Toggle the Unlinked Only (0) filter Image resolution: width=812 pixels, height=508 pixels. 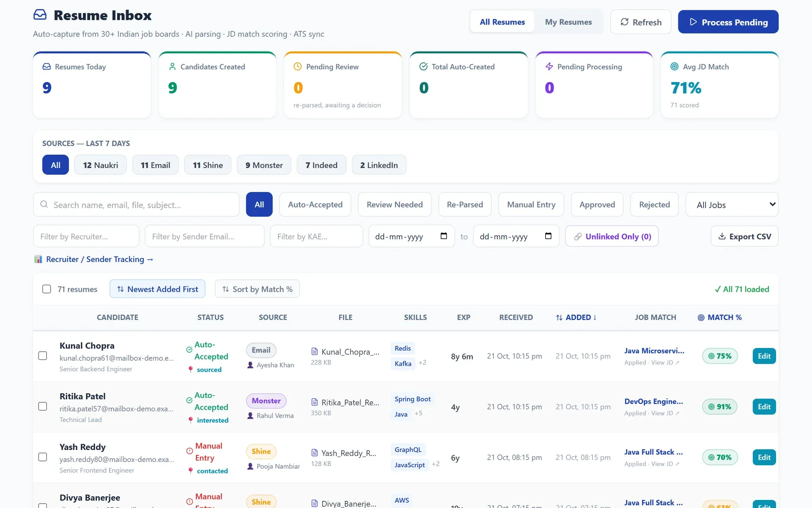point(612,236)
